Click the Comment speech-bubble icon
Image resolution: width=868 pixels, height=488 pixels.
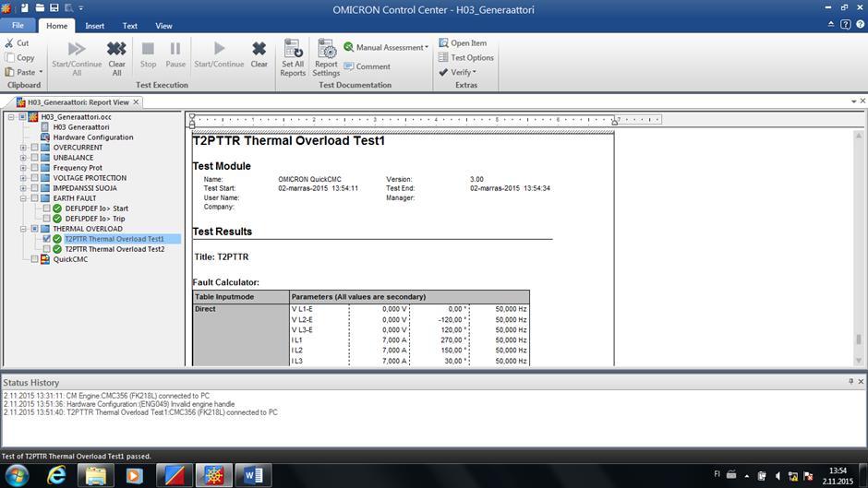point(349,66)
